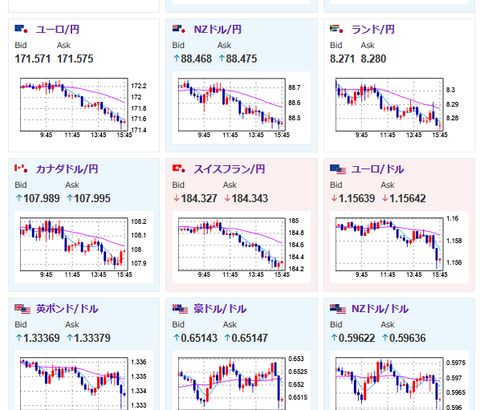The width and height of the screenshot is (480, 410).
Task: Click the Euro/Dollar flag icon
Action: pos(338,169)
